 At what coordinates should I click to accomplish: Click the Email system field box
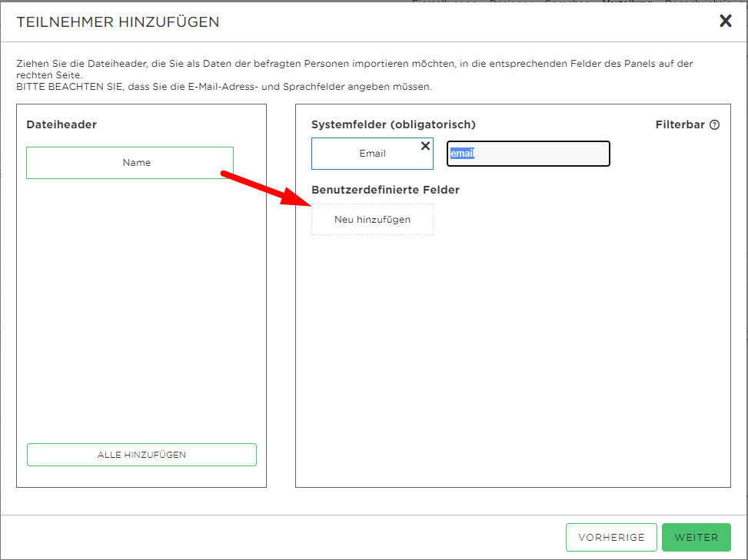coord(372,154)
